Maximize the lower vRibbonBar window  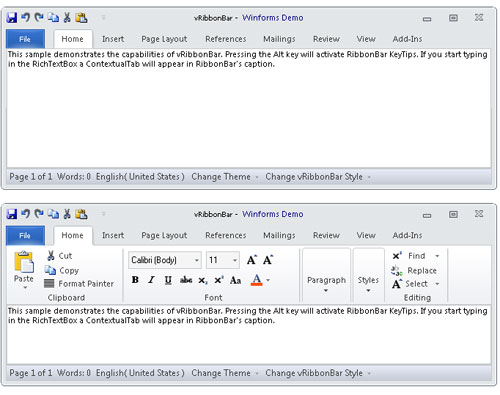tap(453, 214)
